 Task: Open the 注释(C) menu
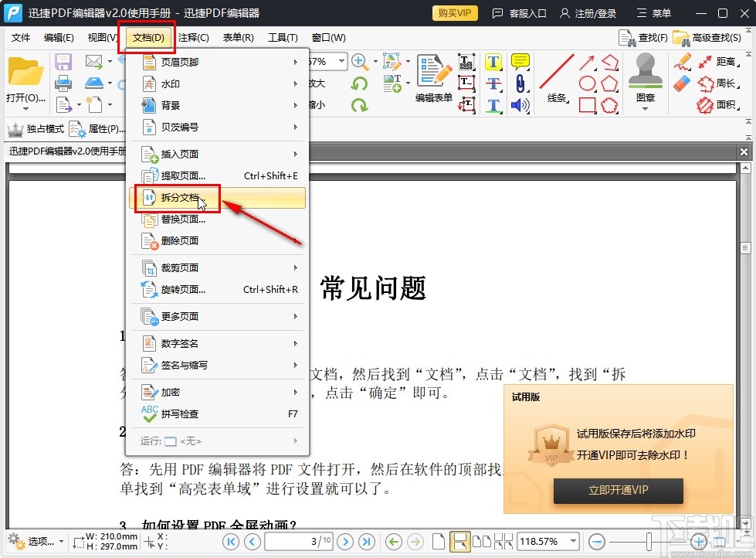pyautogui.click(x=193, y=38)
